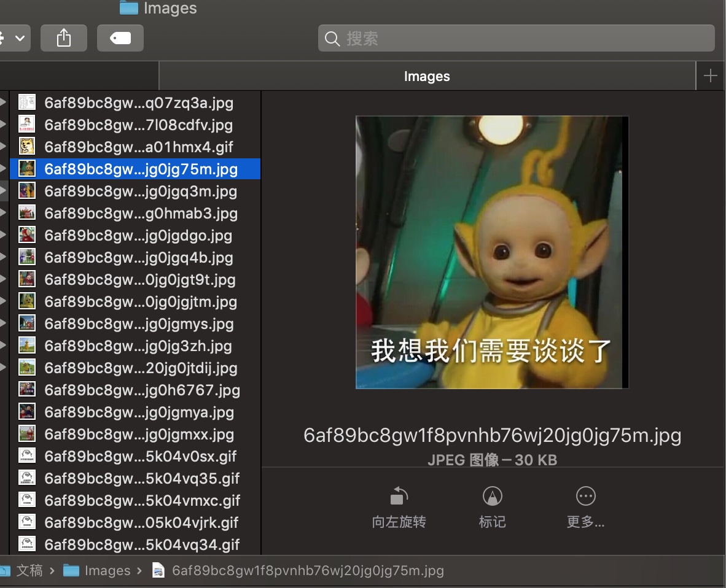Click 标记 markup action
The width and height of the screenshot is (726, 588).
(492, 508)
